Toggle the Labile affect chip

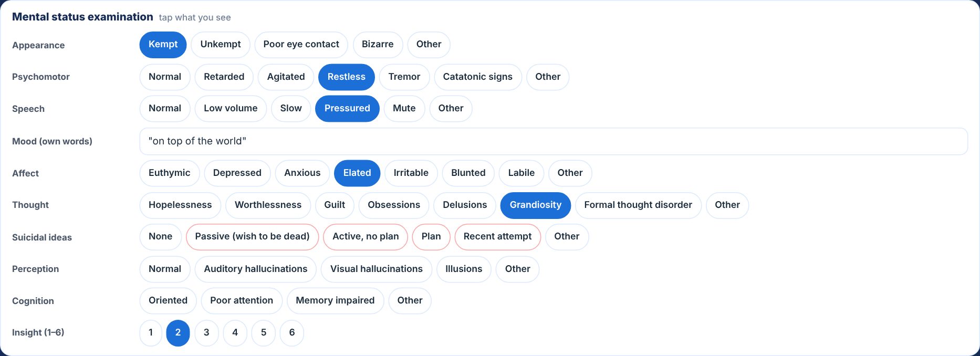(521, 173)
